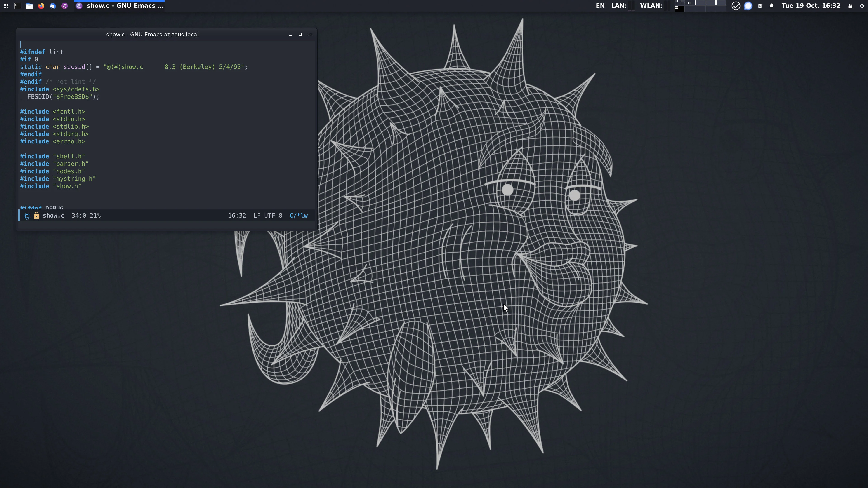Click the sccsid variable name
868x488 pixels.
(x=74, y=67)
